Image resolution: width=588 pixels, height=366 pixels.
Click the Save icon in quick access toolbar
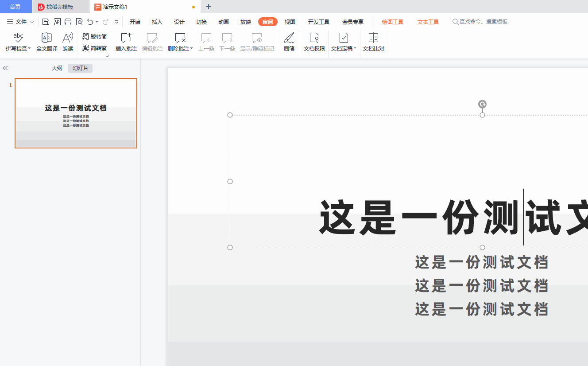tap(46, 22)
